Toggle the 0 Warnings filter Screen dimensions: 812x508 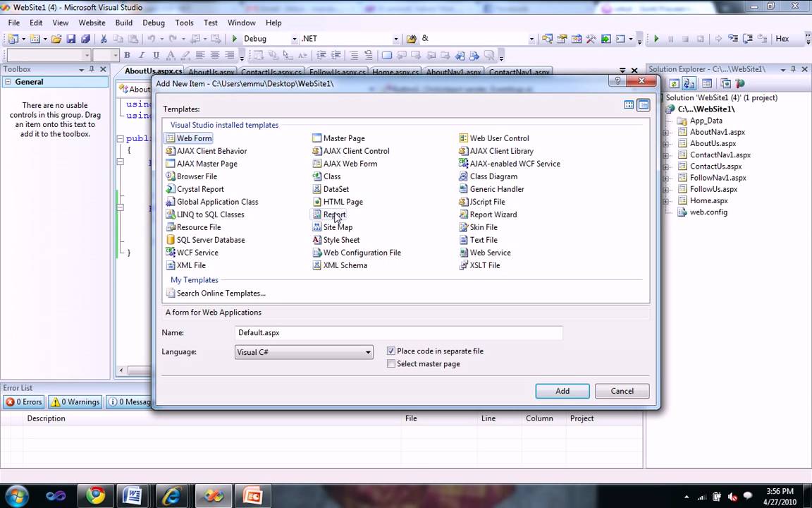[75, 401]
